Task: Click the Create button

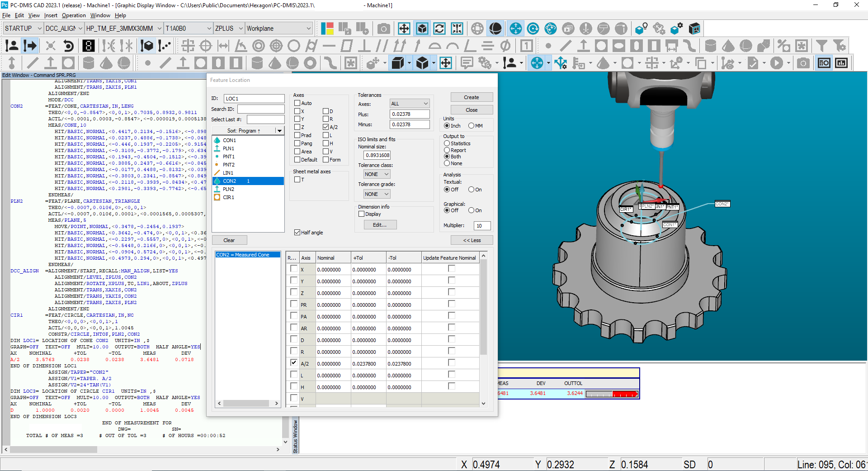Action: pos(472,97)
